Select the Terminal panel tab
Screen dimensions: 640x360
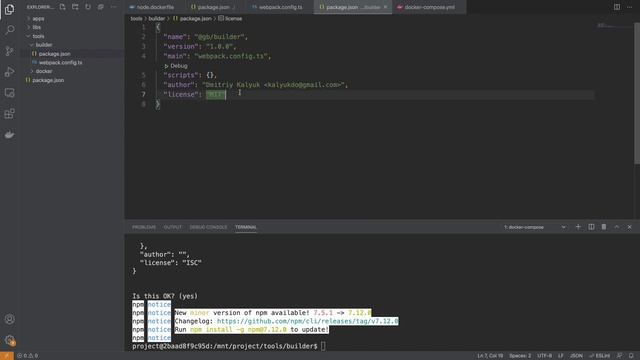click(x=246, y=227)
